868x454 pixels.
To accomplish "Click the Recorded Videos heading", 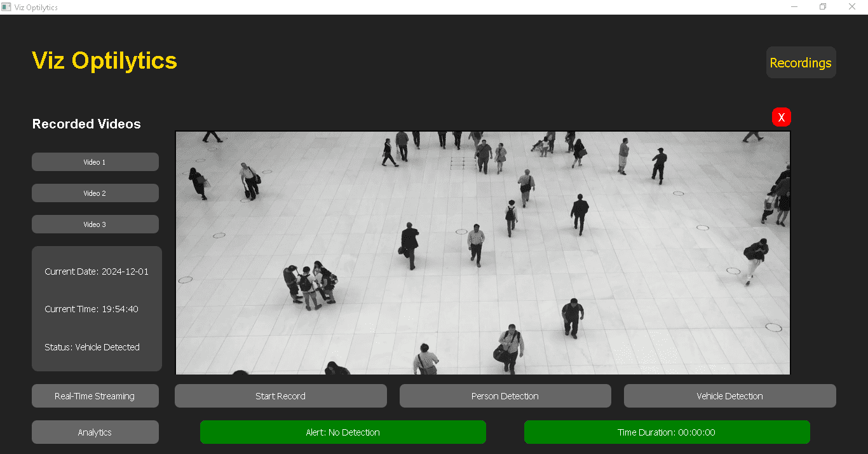I will point(86,124).
